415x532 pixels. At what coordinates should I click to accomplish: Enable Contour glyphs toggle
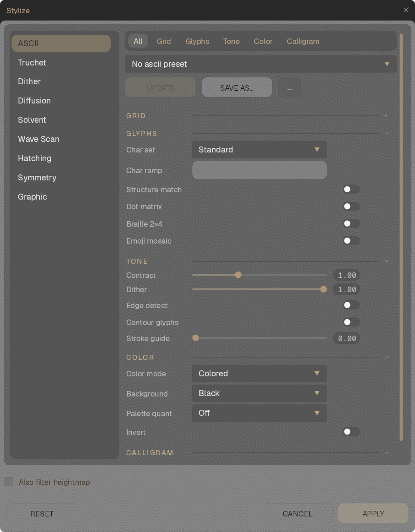tap(351, 322)
